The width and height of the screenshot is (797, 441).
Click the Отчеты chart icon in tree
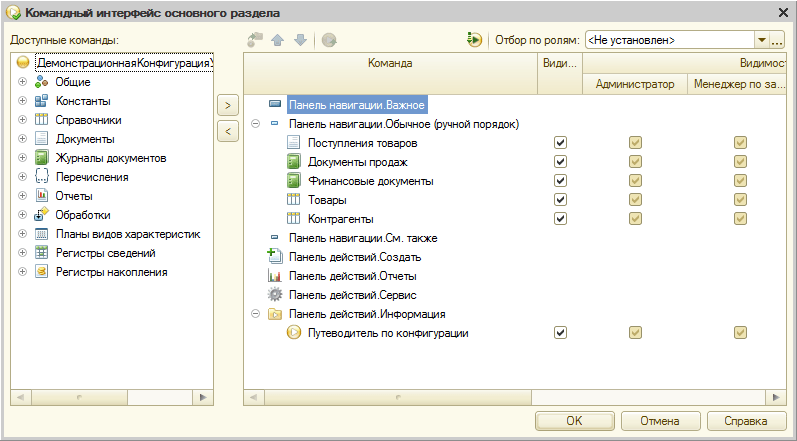[x=41, y=196]
